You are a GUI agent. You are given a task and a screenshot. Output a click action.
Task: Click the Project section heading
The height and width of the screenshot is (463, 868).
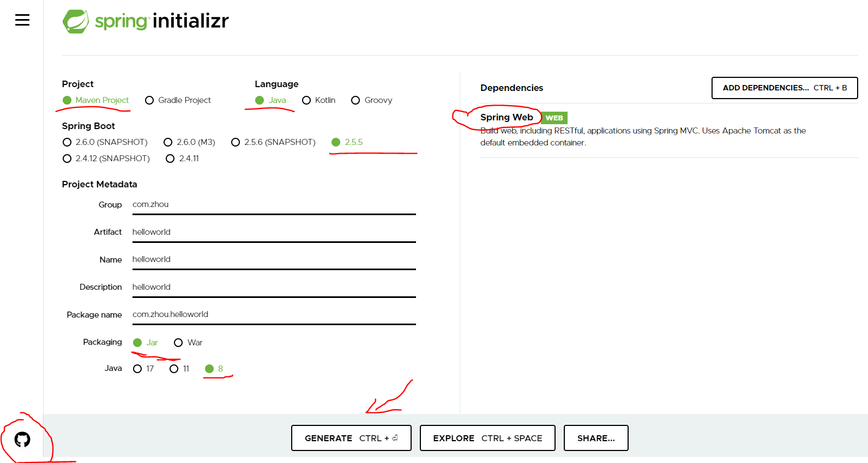click(77, 84)
